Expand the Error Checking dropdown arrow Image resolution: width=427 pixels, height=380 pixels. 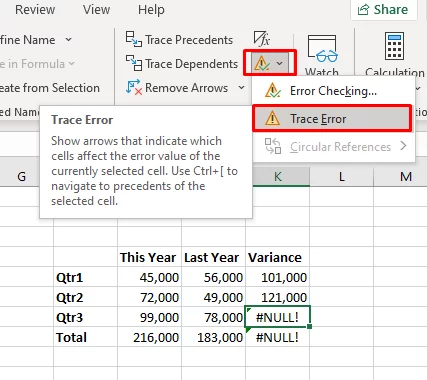(280, 63)
